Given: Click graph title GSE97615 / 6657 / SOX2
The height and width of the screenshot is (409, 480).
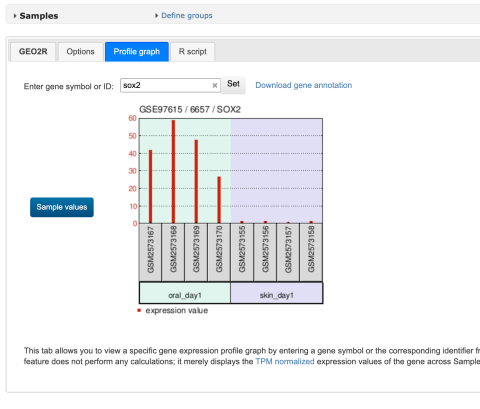Looking at the screenshot, I should (x=190, y=109).
